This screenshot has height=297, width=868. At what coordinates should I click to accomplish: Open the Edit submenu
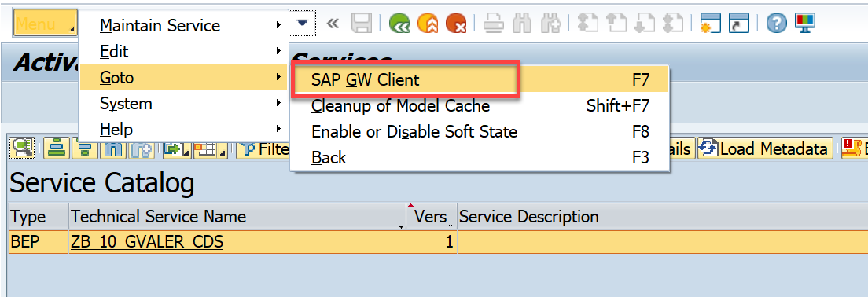184,51
